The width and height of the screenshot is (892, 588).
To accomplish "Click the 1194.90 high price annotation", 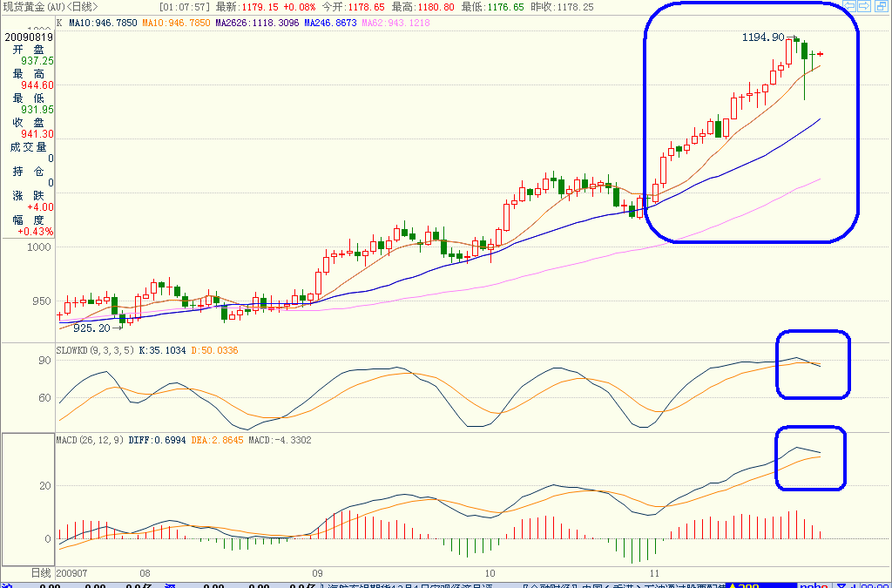I will point(763,37).
